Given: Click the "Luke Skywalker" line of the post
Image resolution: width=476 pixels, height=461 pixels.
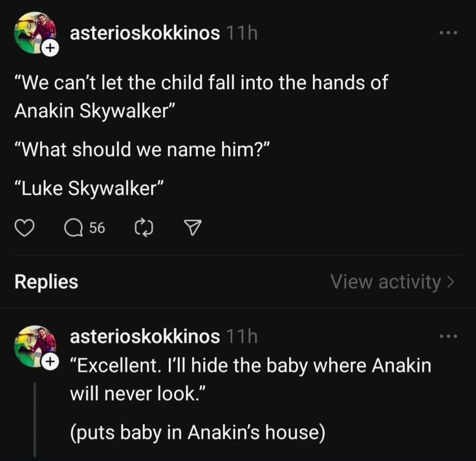Looking at the screenshot, I should point(90,188).
